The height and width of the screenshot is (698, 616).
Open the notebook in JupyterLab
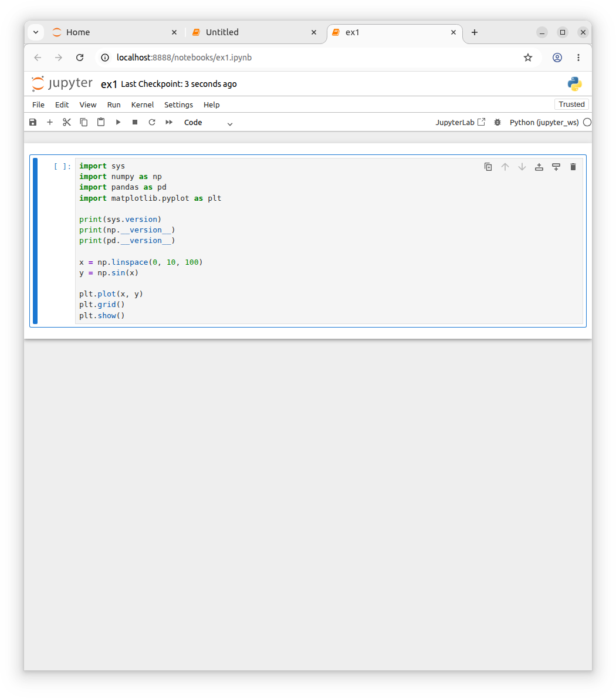[461, 123]
